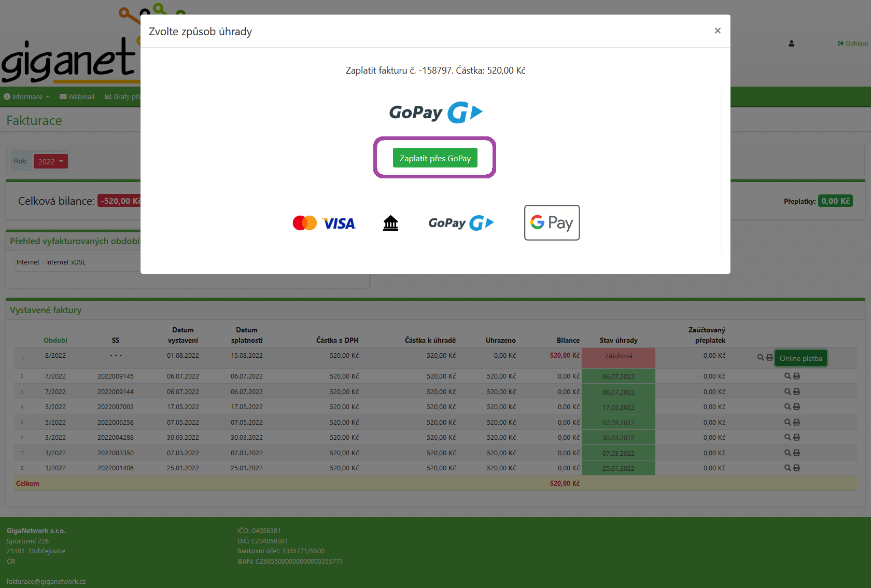The height and width of the screenshot is (588, 871).
Task: Click the Zaplatit přes GoPay button
Action: [435, 158]
